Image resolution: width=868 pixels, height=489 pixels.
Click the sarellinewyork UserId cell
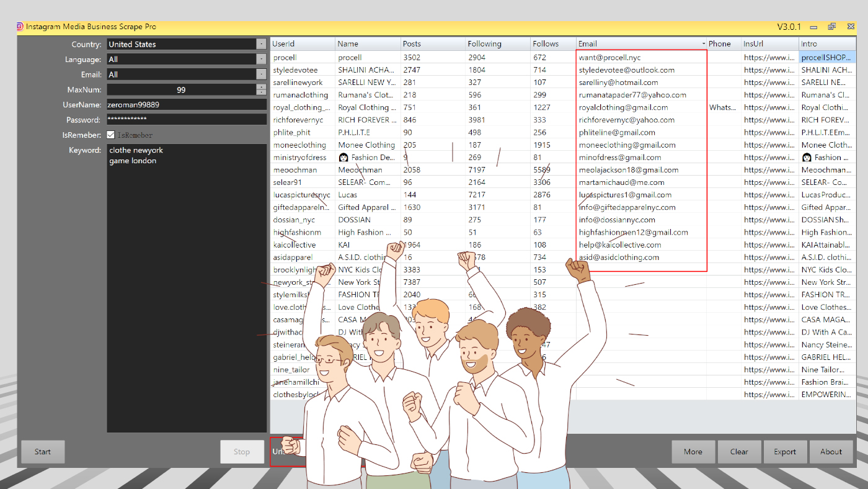click(303, 83)
